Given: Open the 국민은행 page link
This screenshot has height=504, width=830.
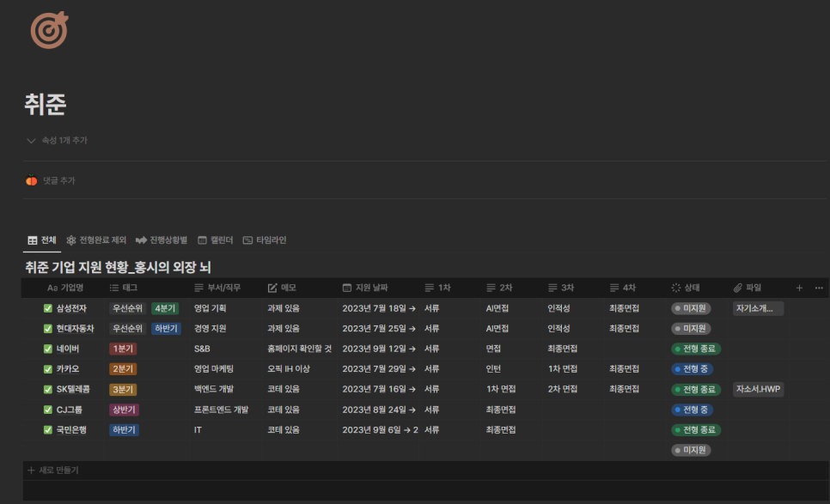Looking at the screenshot, I should (x=71, y=430).
